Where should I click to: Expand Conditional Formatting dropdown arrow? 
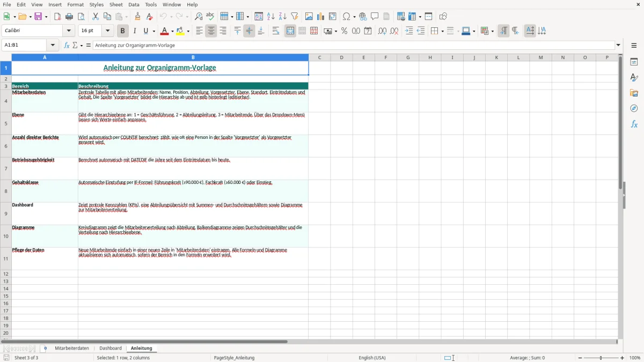(492, 31)
